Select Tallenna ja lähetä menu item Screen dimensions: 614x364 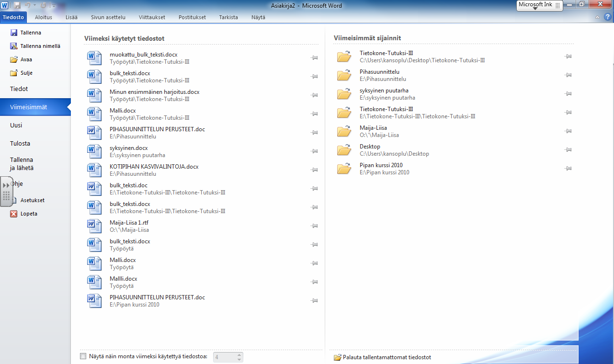[35, 164]
